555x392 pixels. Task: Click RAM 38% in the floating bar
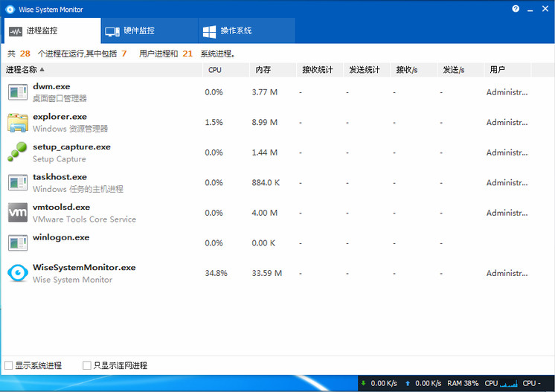[x=463, y=383]
